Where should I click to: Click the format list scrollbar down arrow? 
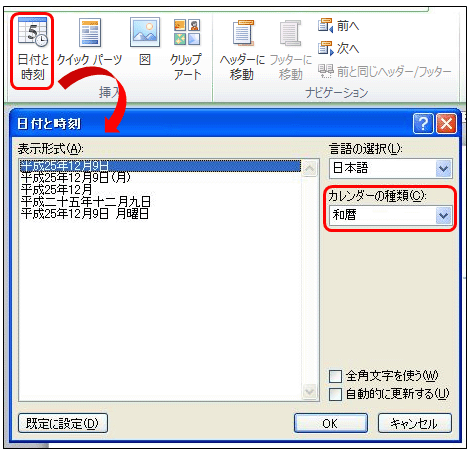coord(310,391)
